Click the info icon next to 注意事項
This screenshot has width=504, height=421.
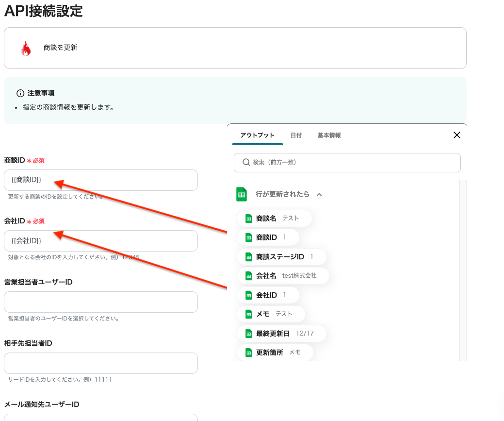(20, 93)
